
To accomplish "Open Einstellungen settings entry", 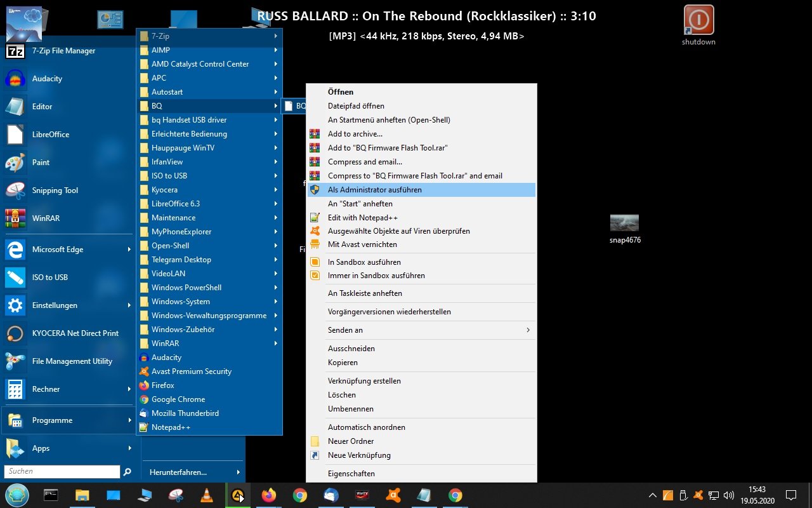I will (68, 305).
